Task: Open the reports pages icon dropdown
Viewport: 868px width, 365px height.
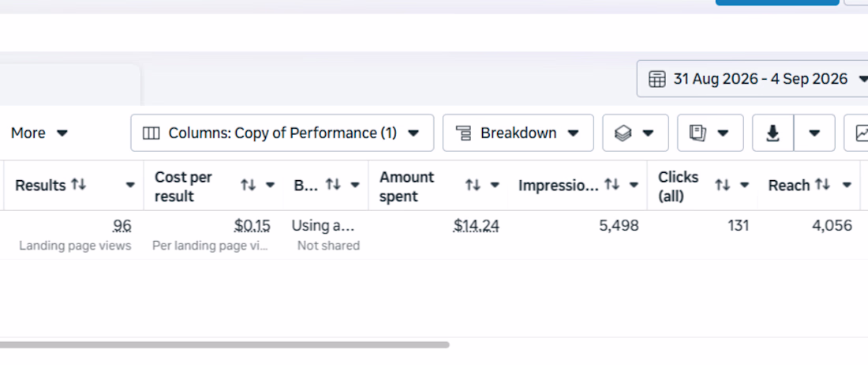Action: [x=709, y=133]
